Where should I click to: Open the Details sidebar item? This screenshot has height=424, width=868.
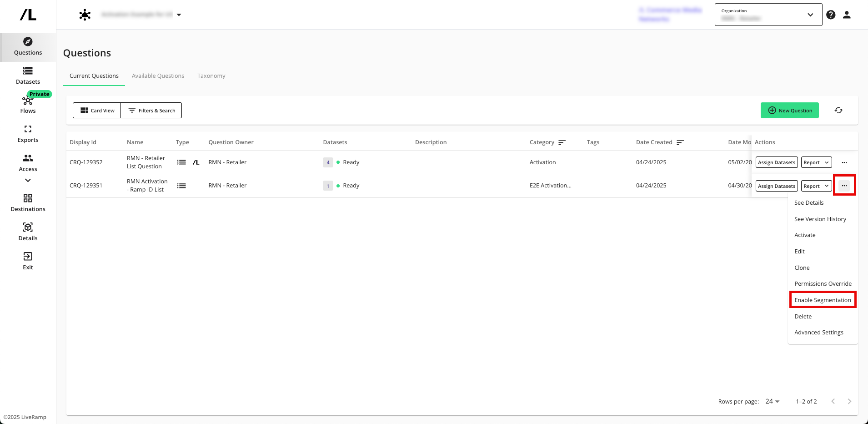coord(28,232)
